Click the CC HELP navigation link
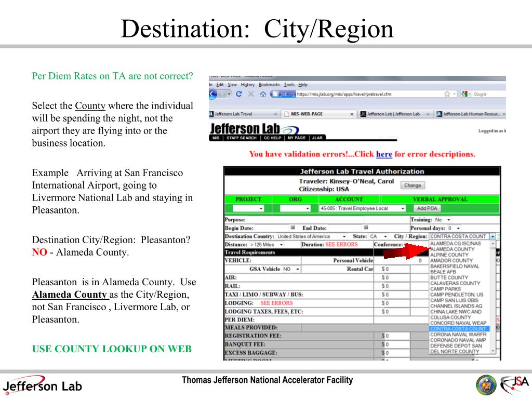The width and height of the screenshot is (532, 399). tap(272, 138)
